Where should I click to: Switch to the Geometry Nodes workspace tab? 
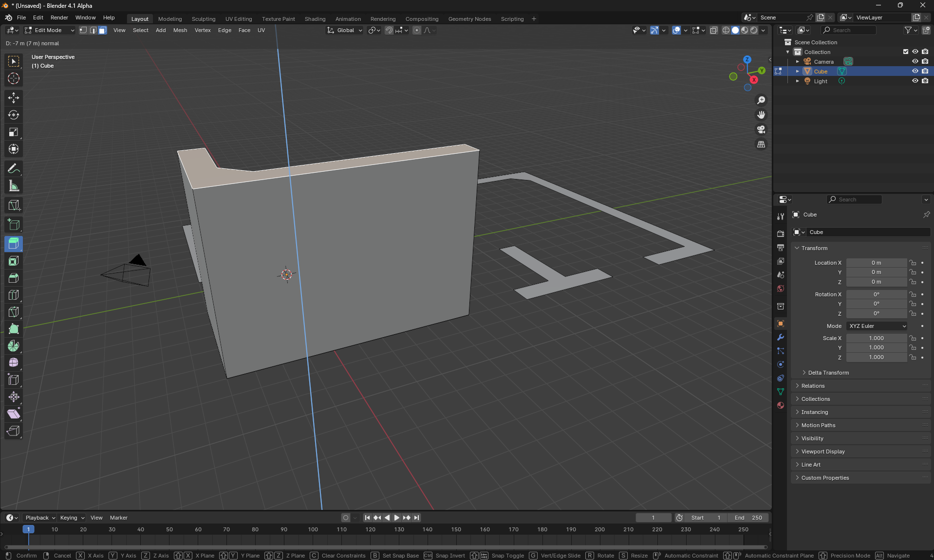pyautogui.click(x=469, y=19)
